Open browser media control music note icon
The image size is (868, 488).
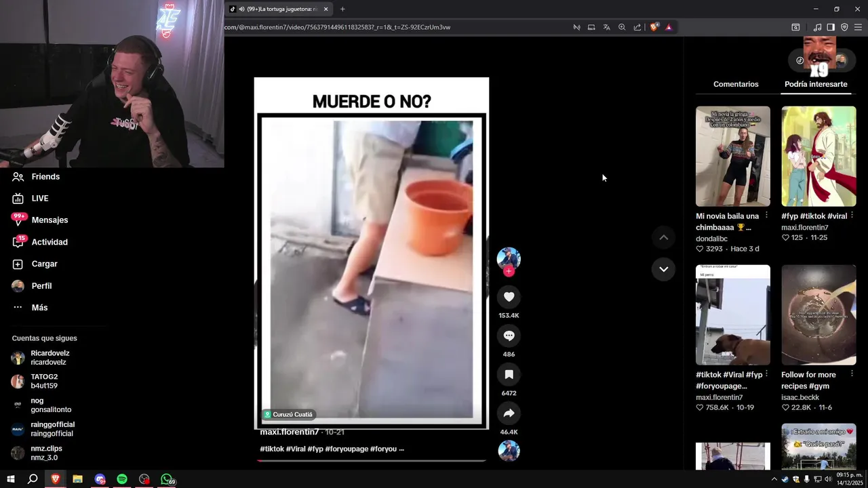pyautogui.click(x=817, y=27)
